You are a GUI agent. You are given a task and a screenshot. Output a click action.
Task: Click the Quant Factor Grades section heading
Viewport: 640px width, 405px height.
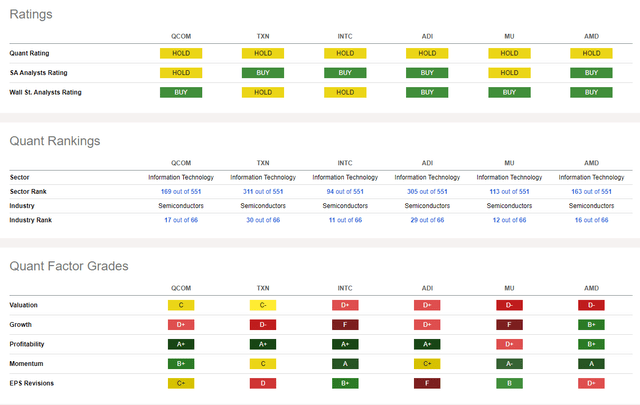(69, 266)
